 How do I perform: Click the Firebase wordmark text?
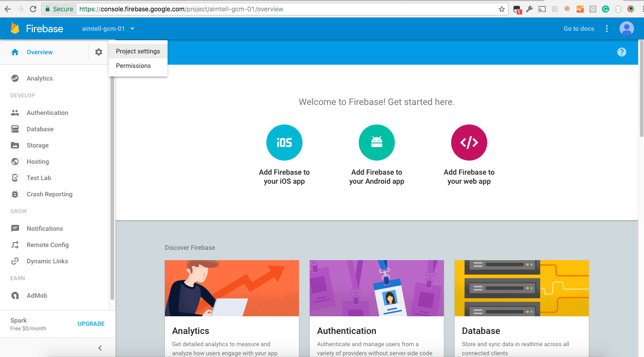(44, 29)
